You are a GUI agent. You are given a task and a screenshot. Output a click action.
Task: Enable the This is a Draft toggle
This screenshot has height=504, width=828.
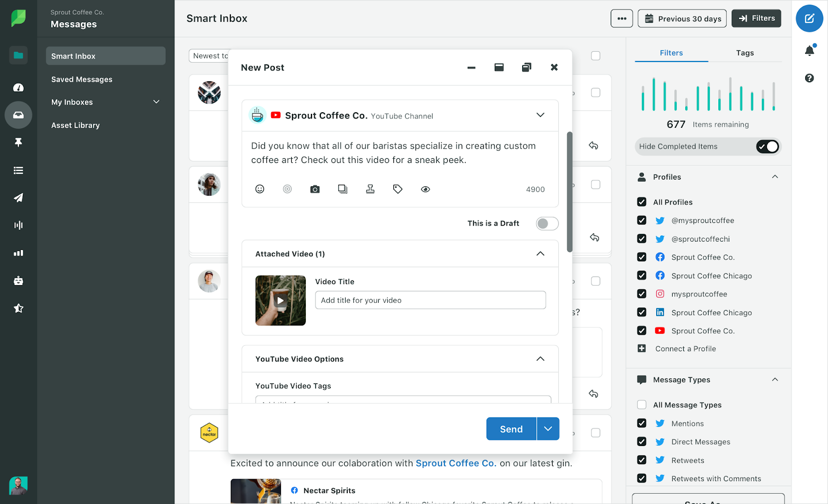tap(546, 223)
